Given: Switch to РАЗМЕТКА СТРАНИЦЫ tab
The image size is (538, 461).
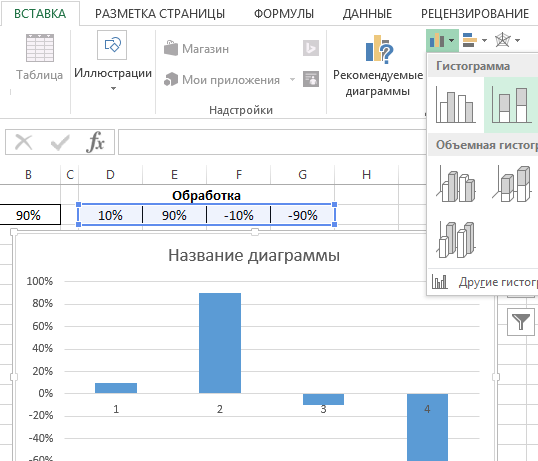Looking at the screenshot, I should (160, 14).
